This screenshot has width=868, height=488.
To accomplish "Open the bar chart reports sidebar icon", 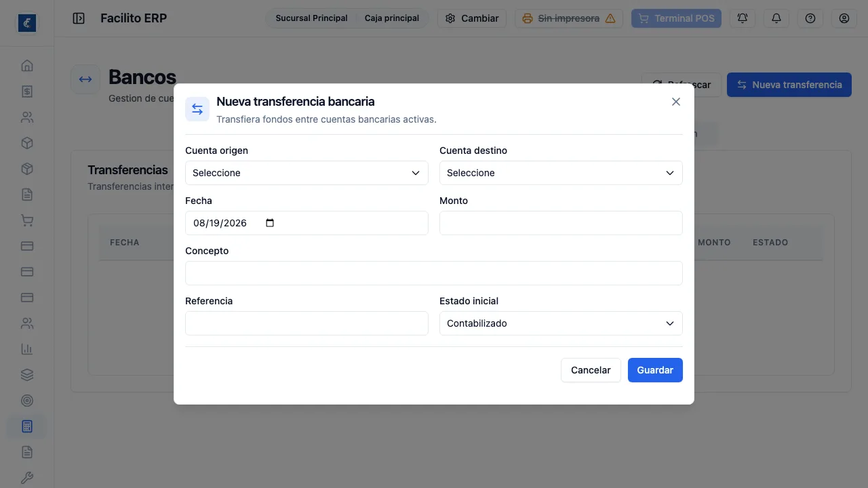I will (x=27, y=349).
